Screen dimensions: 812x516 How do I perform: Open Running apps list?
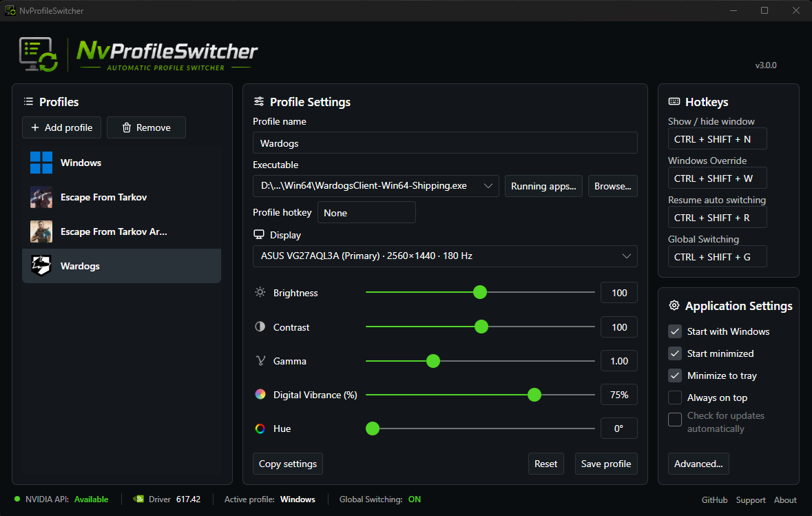click(x=543, y=186)
